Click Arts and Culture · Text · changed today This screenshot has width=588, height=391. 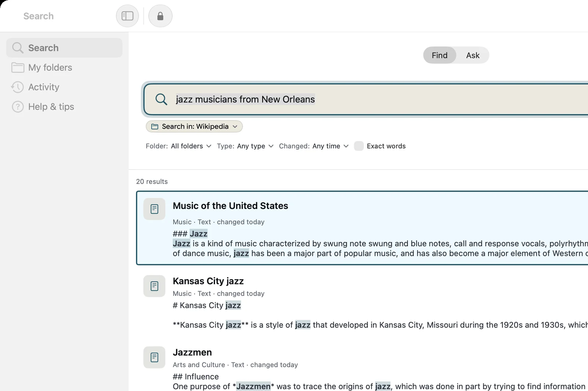pos(235,365)
